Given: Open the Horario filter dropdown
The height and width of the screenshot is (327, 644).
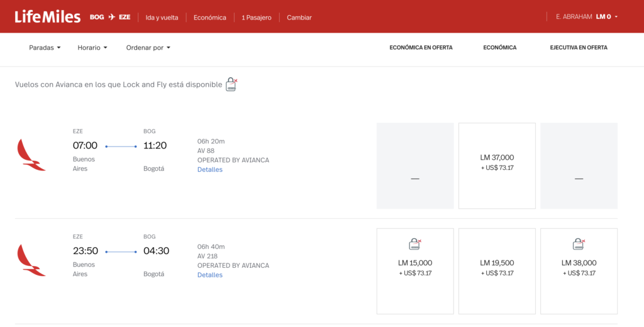Looking at the screenshot, I should (92, 48).
